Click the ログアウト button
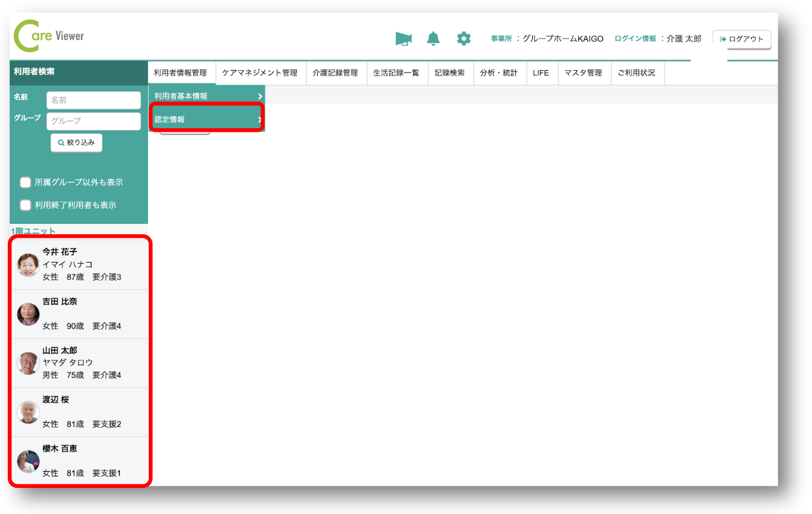This screenshot has height=514, width=812. coord(742,39)
